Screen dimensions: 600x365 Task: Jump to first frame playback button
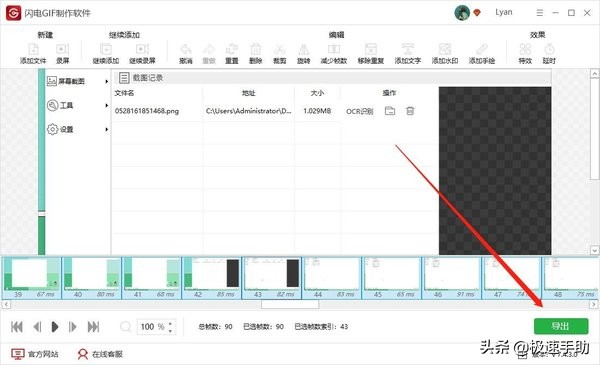[x=17, y=327]
